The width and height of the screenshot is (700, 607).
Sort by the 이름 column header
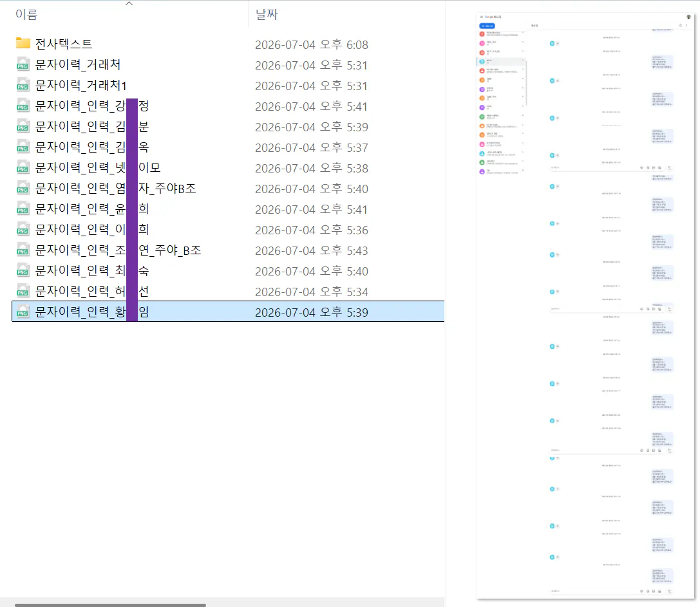(26, 14)
